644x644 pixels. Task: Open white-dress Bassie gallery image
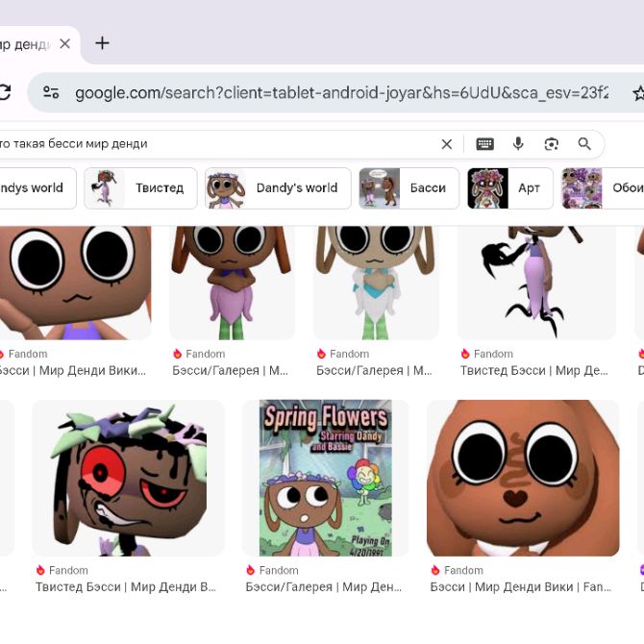tap(376, 283)
